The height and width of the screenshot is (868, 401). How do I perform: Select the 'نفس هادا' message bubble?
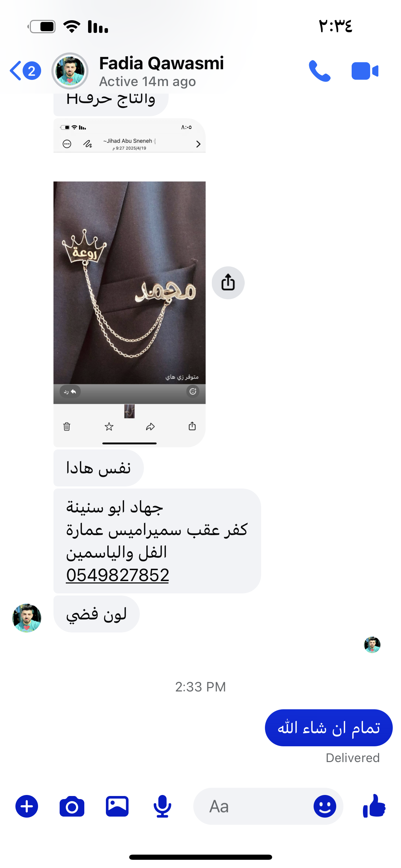[98, 468]
